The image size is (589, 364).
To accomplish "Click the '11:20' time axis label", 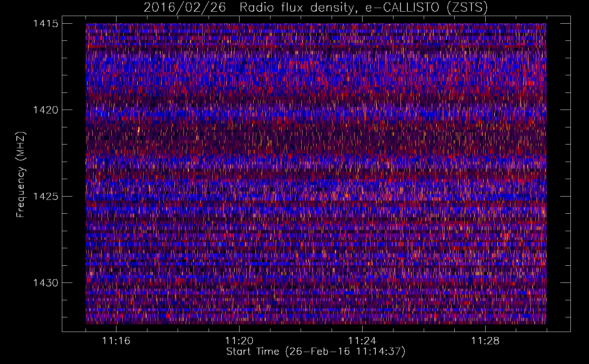I will (239, 341).
